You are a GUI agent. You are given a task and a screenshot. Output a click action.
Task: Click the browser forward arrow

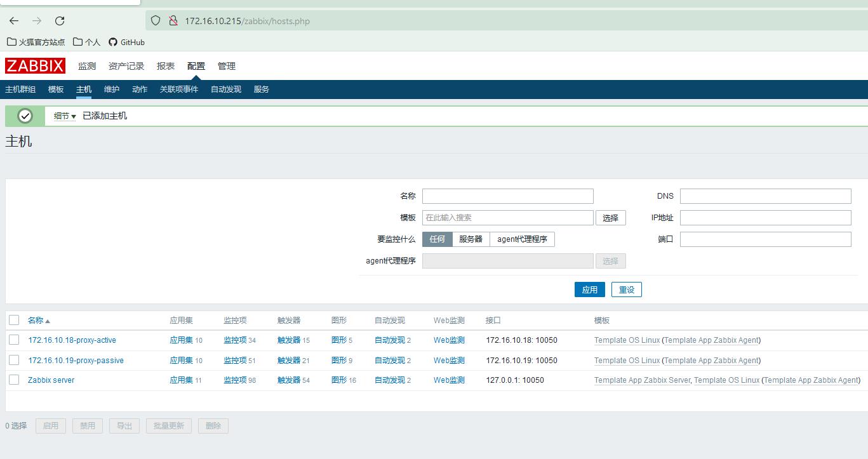37,21
